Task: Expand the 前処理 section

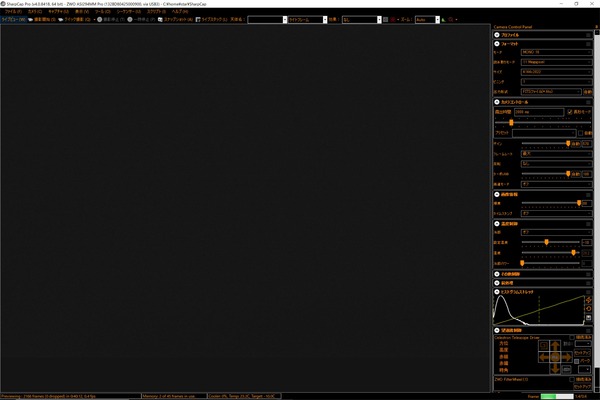Action: coord(497,283)
